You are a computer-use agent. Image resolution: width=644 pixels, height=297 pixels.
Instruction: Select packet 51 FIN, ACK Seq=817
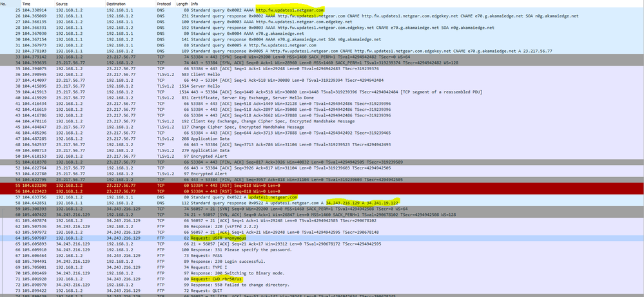pyautogui.click(x=322, y=162)
